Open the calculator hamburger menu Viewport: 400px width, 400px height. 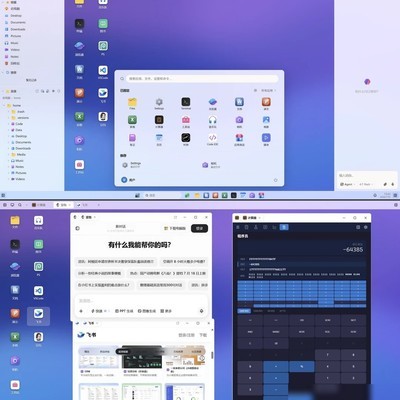point(238,227)
